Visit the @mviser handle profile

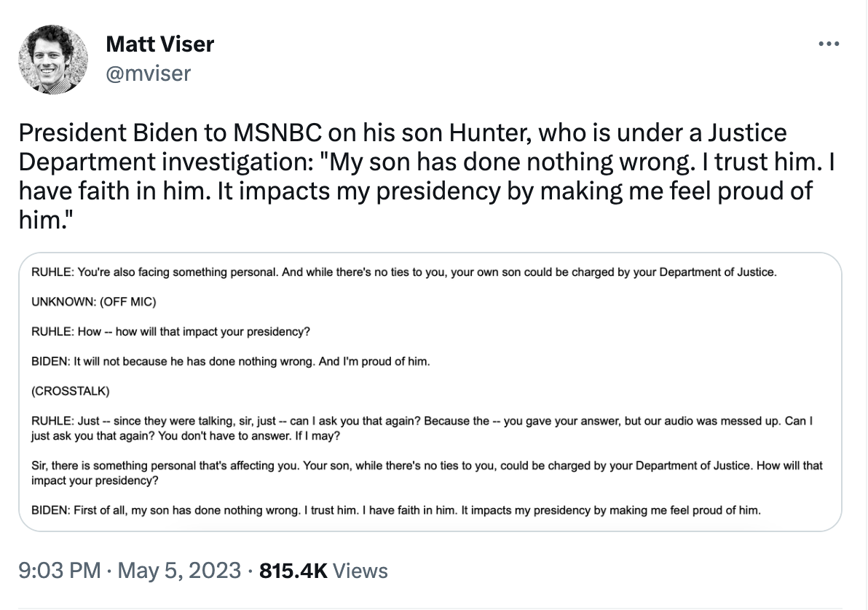tap(148, 73)
